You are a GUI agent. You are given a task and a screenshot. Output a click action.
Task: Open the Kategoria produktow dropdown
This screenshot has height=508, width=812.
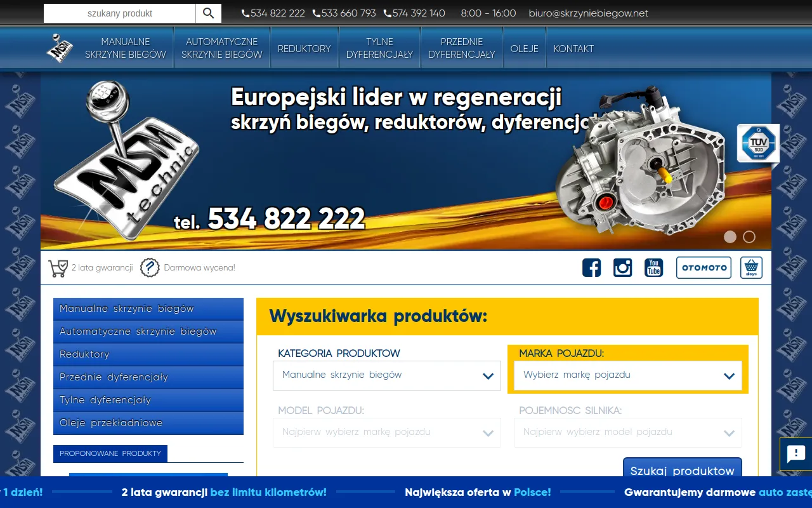click(387, 375)
